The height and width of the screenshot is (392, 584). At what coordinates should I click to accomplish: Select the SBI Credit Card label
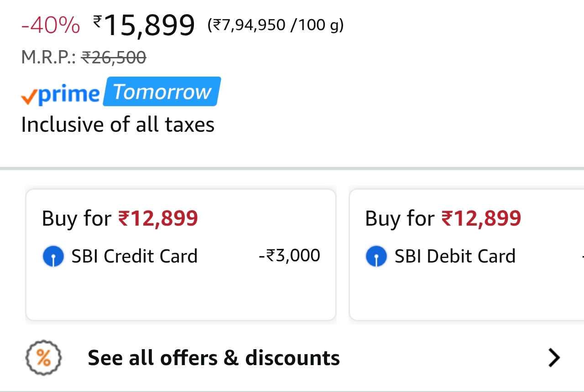(134, 257)
